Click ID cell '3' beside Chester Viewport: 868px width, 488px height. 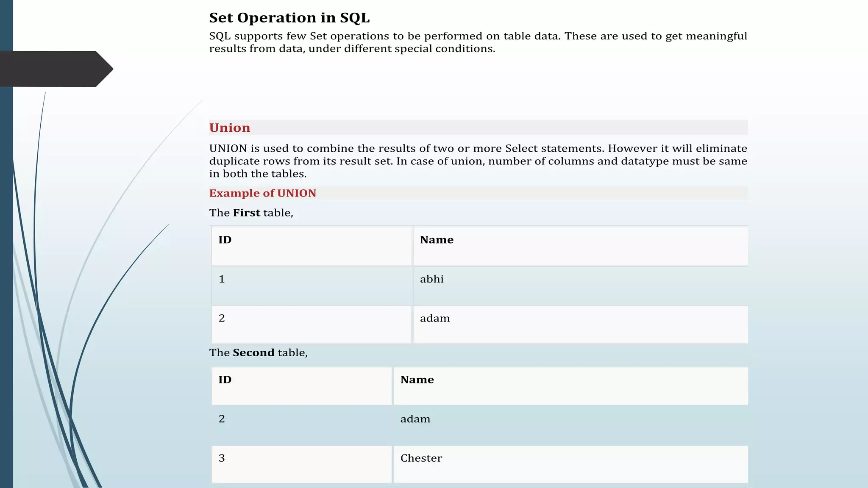[x=302, y=464]
